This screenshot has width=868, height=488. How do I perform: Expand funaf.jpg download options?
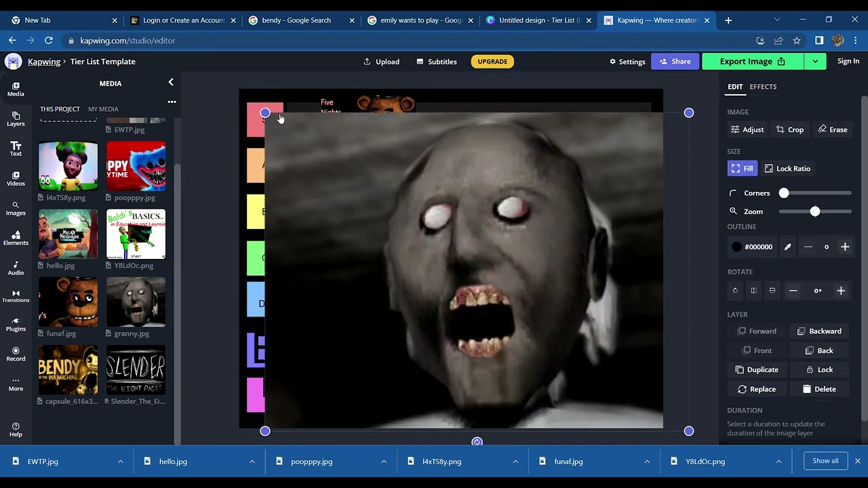coord(646,462)
